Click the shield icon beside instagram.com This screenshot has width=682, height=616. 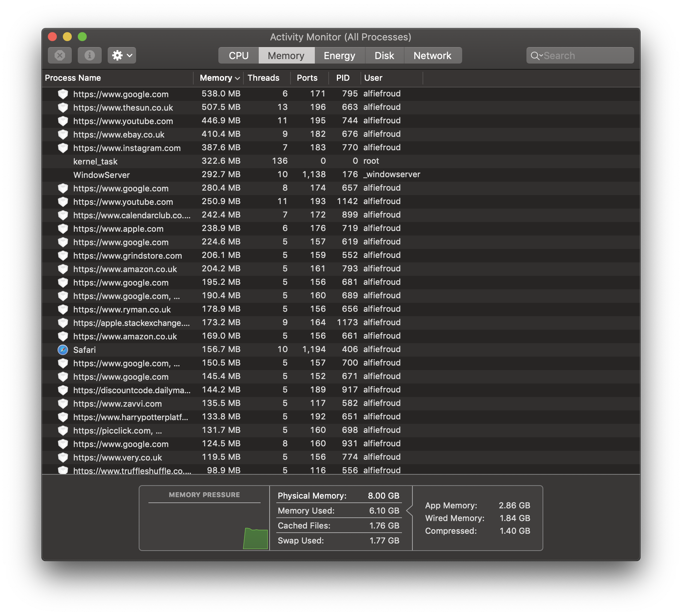click(63, 148)
